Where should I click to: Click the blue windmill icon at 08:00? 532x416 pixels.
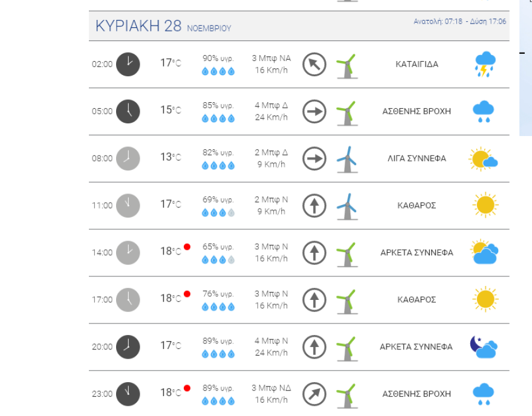347,159
